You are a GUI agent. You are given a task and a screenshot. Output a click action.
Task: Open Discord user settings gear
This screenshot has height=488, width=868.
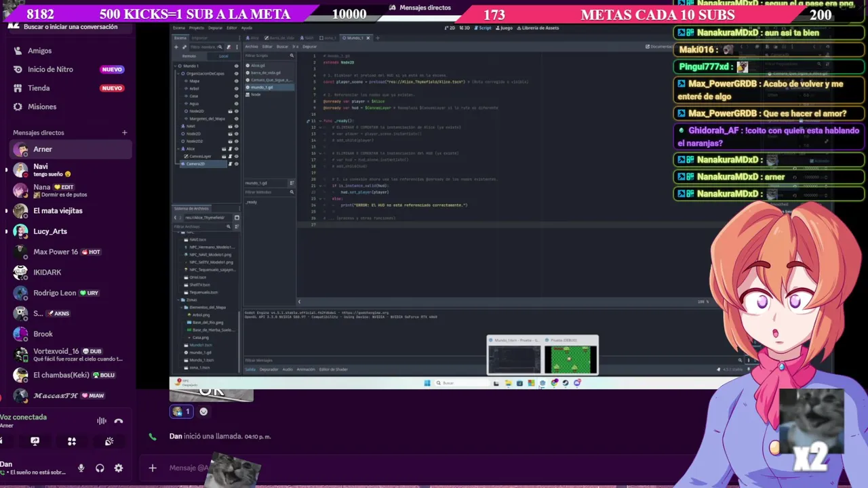point(119,468)
